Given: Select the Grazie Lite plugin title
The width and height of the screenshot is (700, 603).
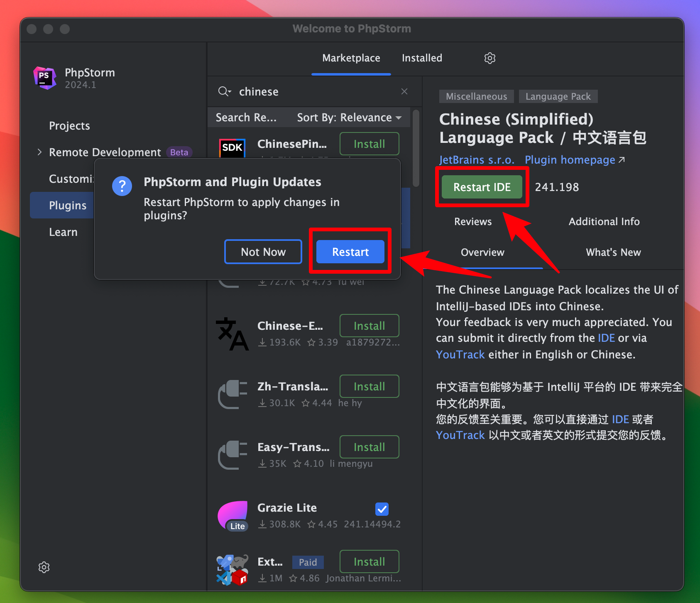Looking at the screenshot, I should click(287, 507).
